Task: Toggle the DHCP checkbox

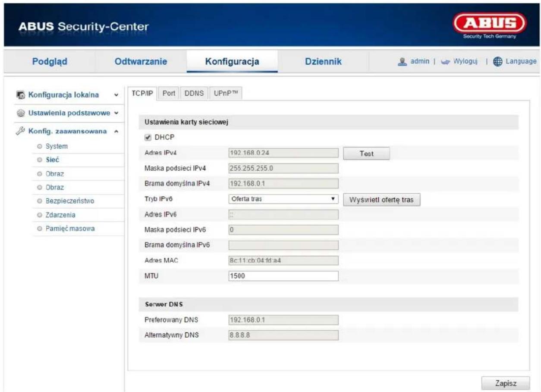Action: point(148,137)
